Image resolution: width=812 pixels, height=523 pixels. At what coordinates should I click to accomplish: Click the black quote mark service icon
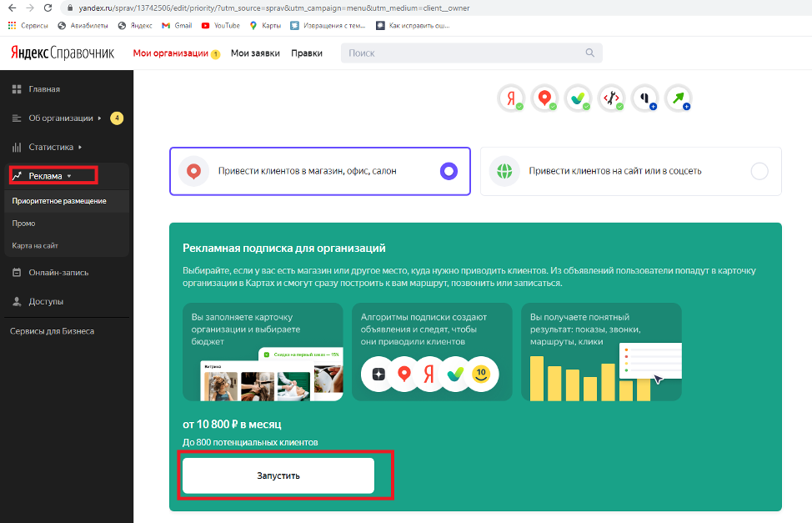(x=644, y=98)
